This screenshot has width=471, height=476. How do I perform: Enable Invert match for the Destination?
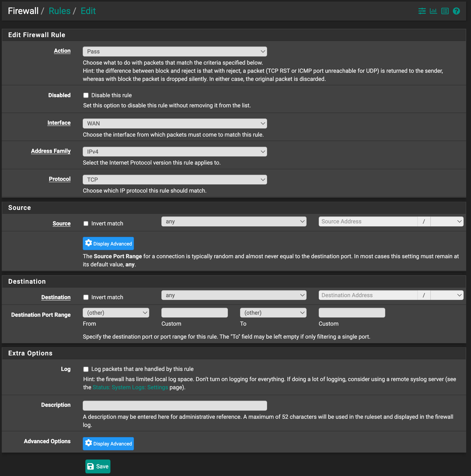tap(86, 297)
